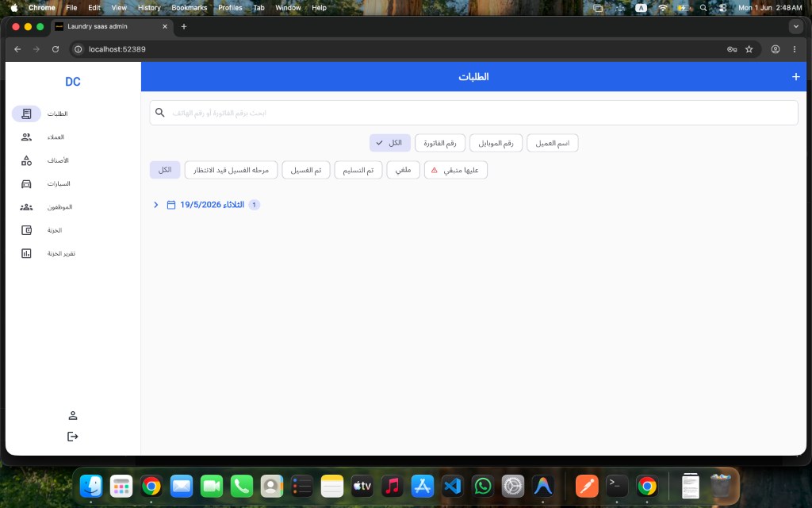Reload the page in Chrome
This screenshot has width=812, height=508.
tap(56, 49)
